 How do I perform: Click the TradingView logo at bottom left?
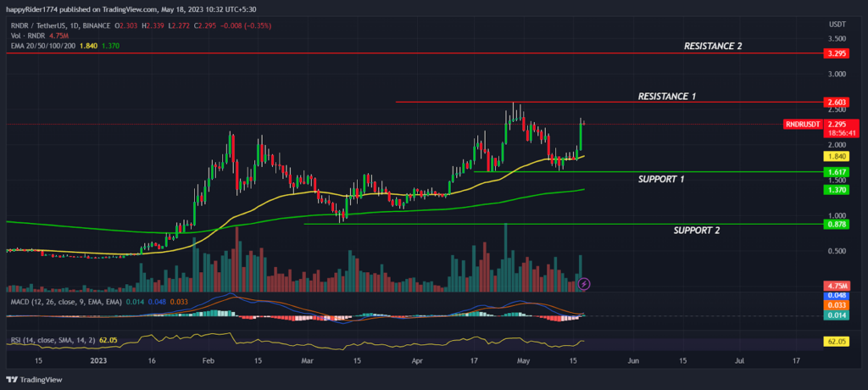coord(34,380)
